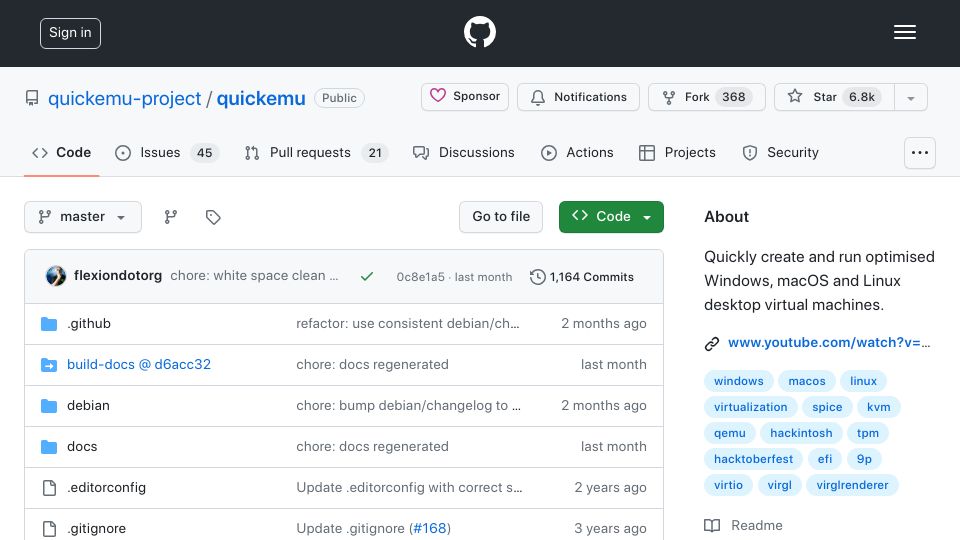View branches via the branch icon
This screenshot has width=960, height=540.
171,217
